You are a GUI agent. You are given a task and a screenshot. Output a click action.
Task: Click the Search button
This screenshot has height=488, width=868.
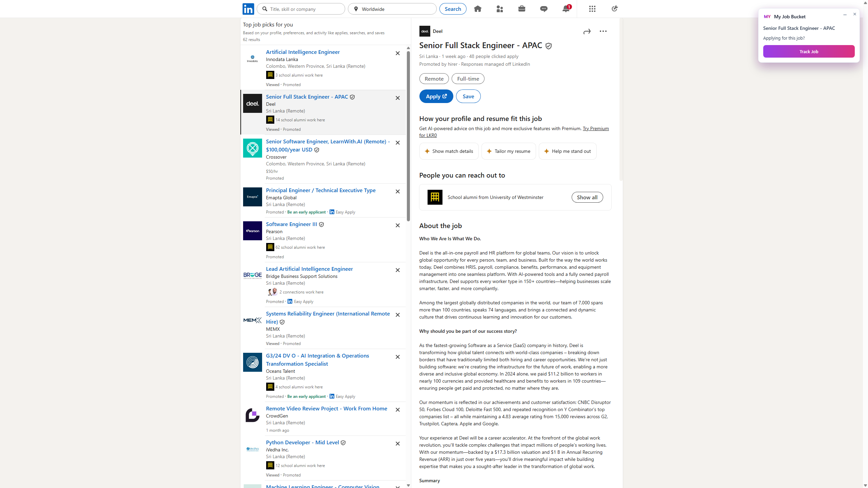[x=453, y=9]
